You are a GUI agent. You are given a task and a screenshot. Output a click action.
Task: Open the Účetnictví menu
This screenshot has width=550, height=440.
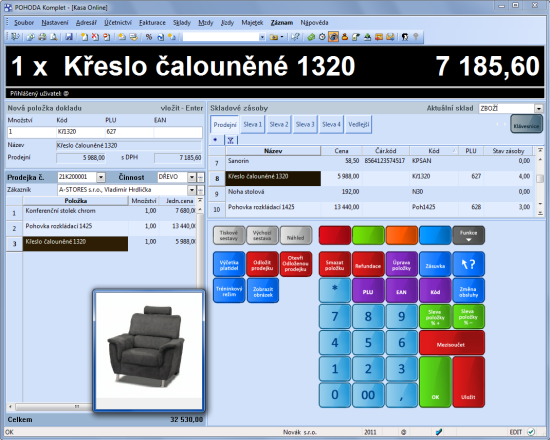click(118, 22)
